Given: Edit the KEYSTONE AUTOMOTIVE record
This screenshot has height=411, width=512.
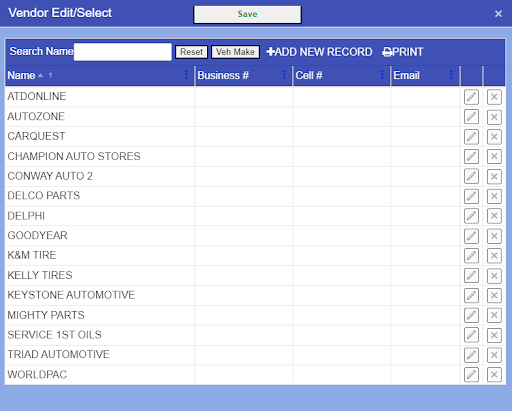Looking at the screenshot, I should (471, 295).
